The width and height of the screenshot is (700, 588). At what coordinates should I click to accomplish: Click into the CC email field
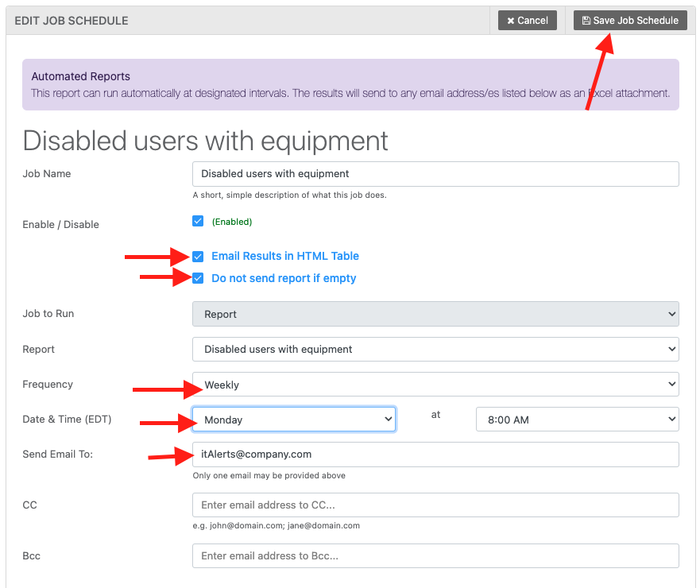point(435,505)
